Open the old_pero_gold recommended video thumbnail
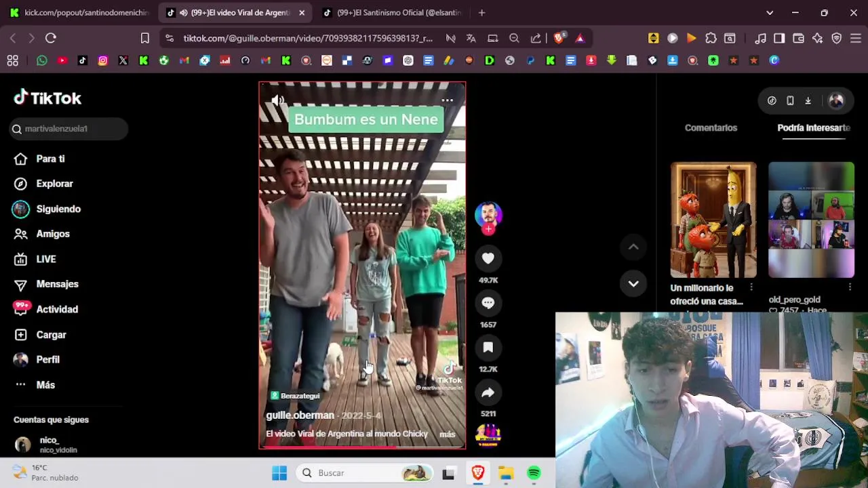Image resolution: width=868 pixels, height=488 pixels. [x=811, y=220]
